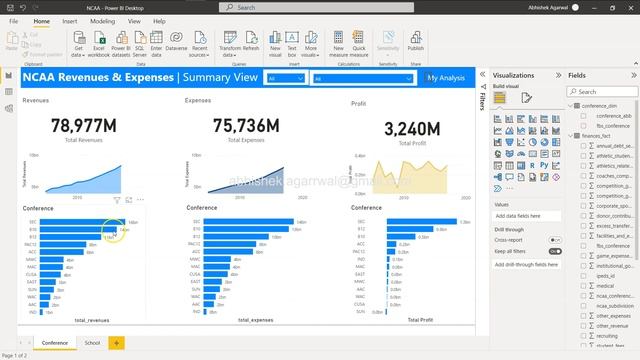The width and height of the screenshot is (640, 360).
Task: Check the medical field checkbox
Action: click(583, 286)
